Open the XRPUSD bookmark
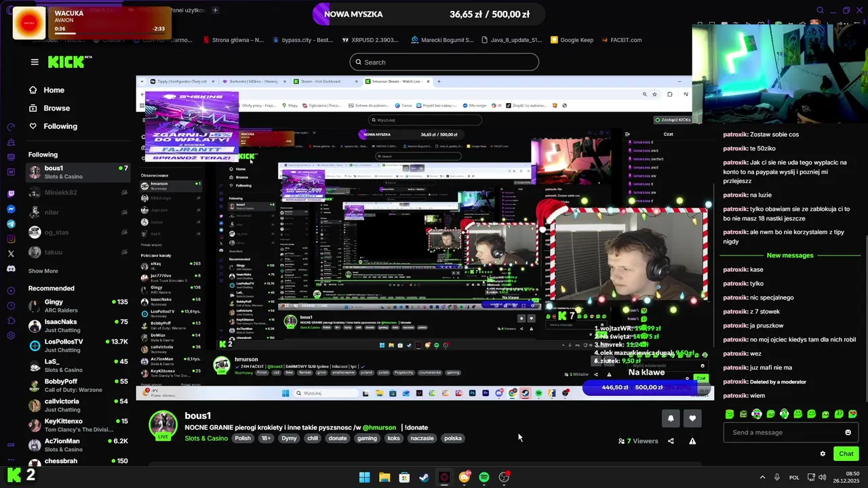 [370, 40]
